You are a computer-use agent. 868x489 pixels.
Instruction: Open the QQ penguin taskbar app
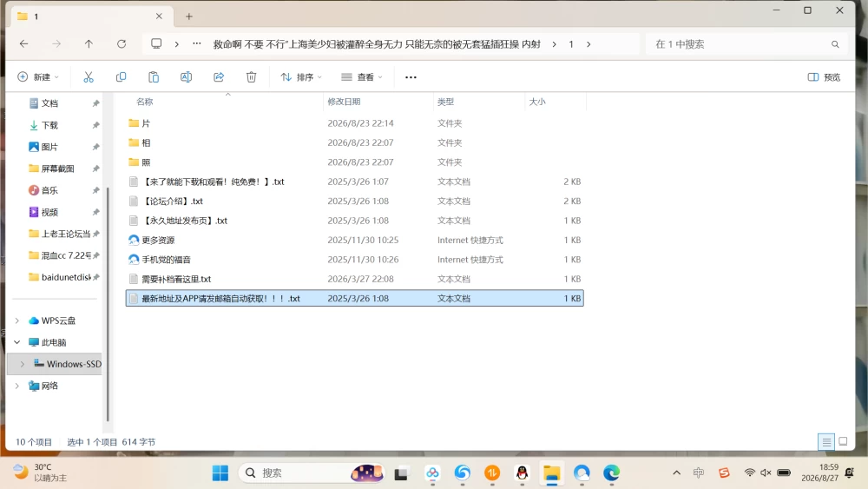(522, 473)
